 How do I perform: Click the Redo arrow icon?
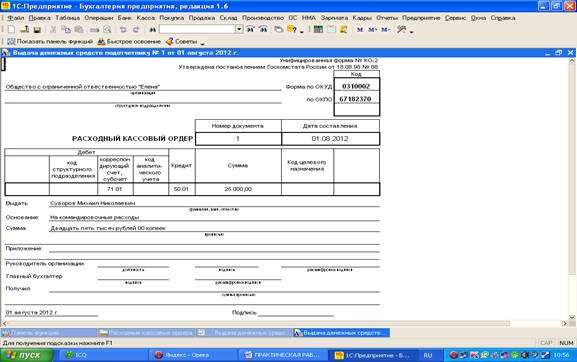point(136,29)
